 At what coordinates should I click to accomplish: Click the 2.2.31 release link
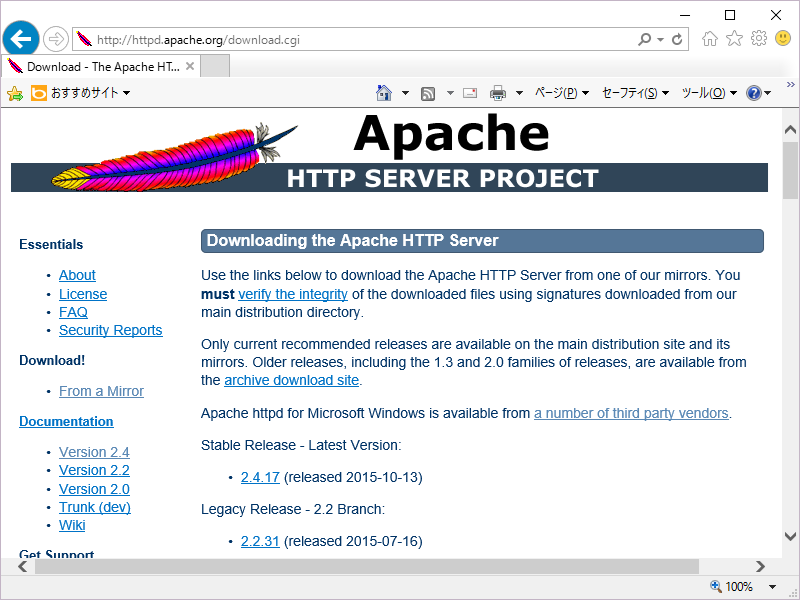tap(260, 541)
